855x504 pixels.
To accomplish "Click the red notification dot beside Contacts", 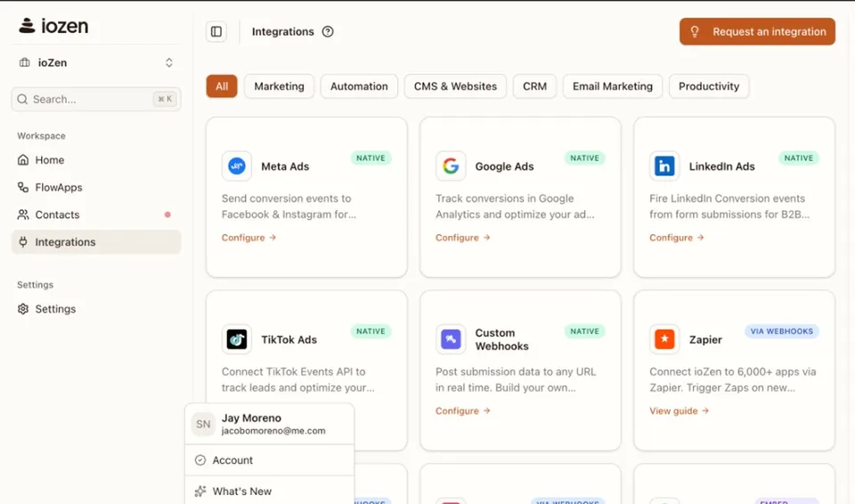I will click(x=167, y=215).
